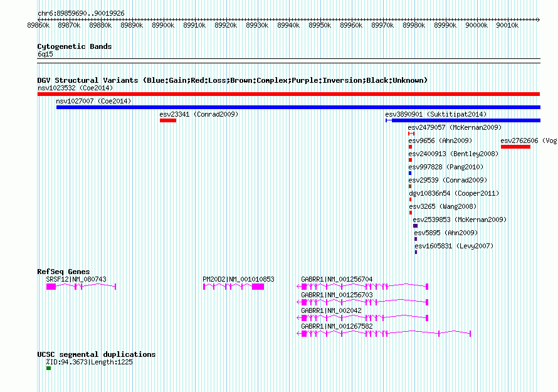Click the nsv1023532 red loss bar
558x392 pixels.
tap(288, 94)
